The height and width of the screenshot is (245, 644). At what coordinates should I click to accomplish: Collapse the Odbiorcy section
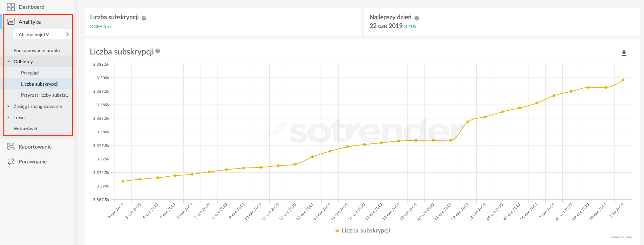click(x=9, y=62)
